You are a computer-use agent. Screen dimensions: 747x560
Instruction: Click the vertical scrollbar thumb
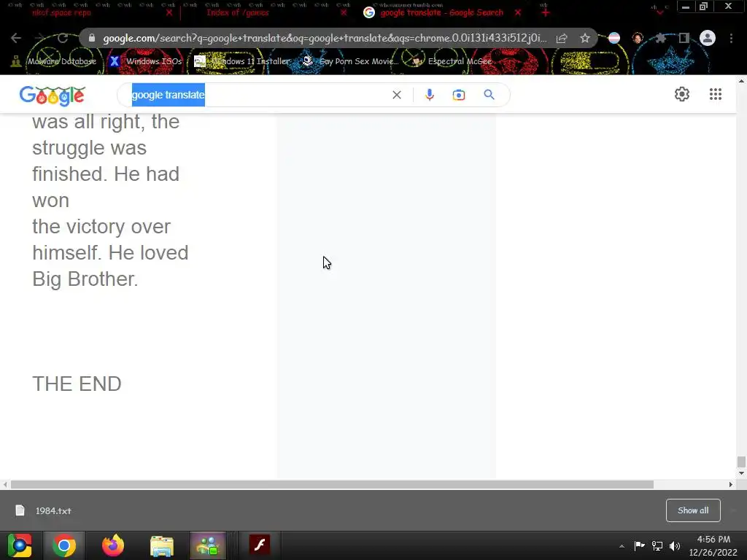[x=741, y=462]
